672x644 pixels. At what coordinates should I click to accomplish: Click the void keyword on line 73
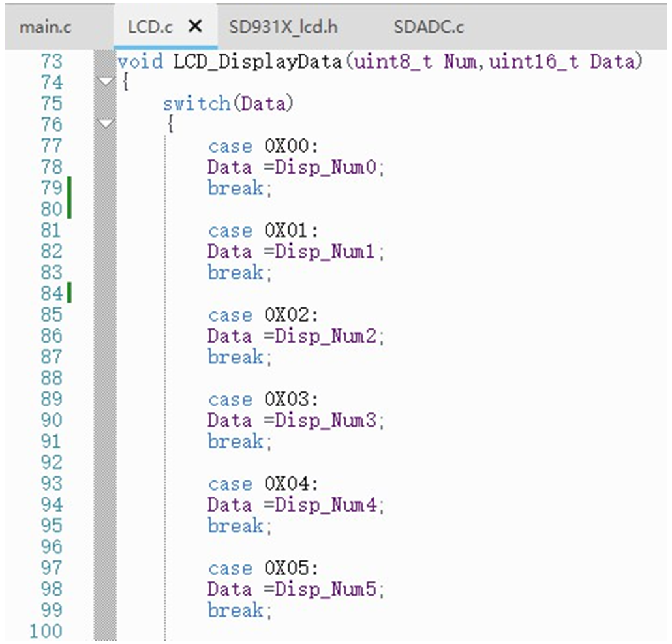point(140,61)
